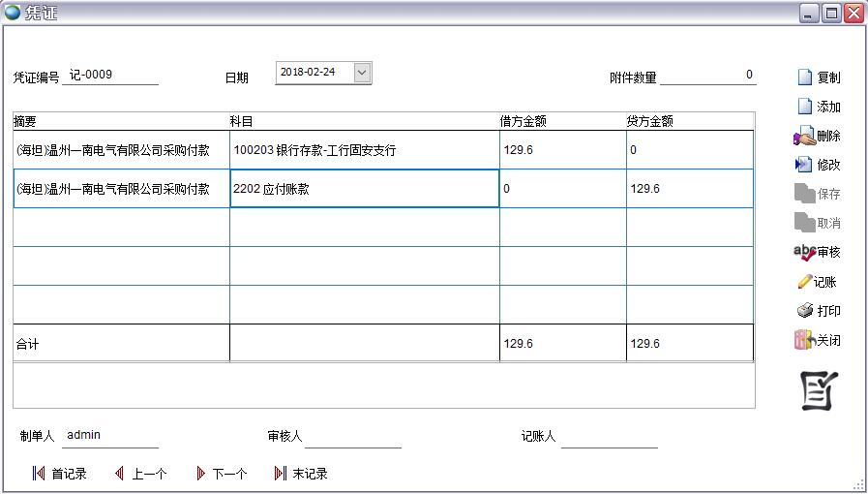Image resolution: width=868 pixels, height=494 pixels.
Task: Click the 添加 (add) voucher icon
Action: pyautogui.click(x=804, y=107)
